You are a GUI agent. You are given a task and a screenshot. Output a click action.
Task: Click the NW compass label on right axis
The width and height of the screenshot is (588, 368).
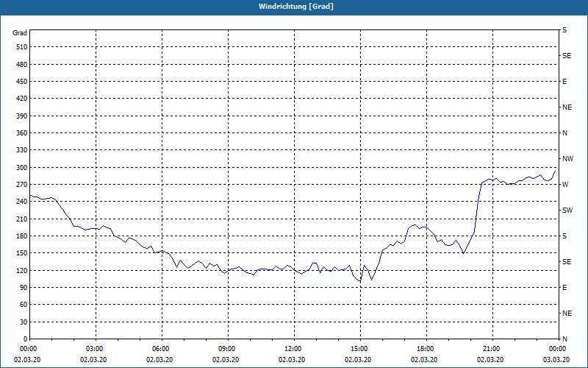(567, 159)
